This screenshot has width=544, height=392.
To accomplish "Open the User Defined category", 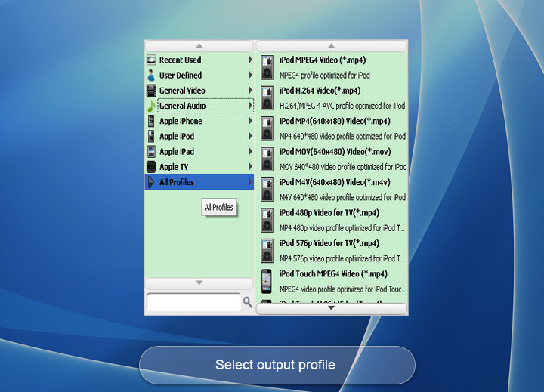I will pyautogui.click(x=199, y=76).
